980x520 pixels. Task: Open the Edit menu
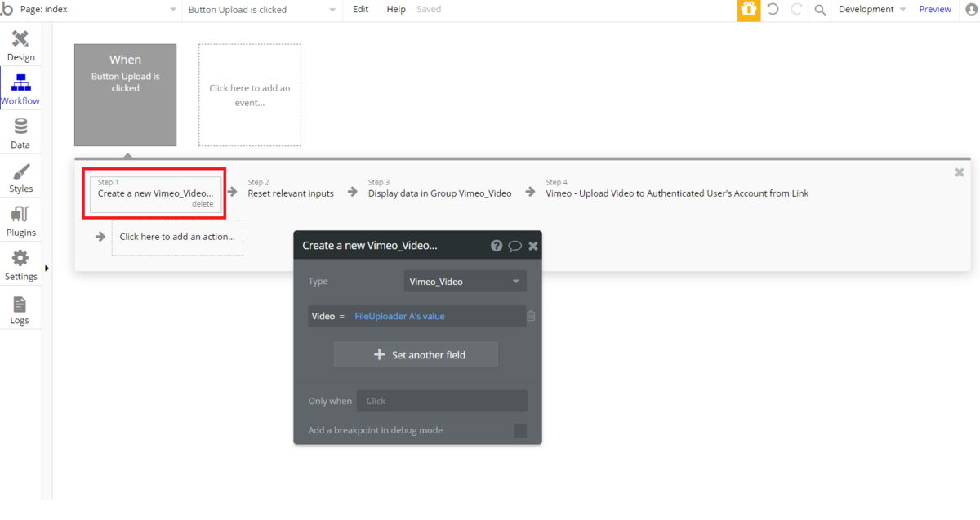[361, 10]
